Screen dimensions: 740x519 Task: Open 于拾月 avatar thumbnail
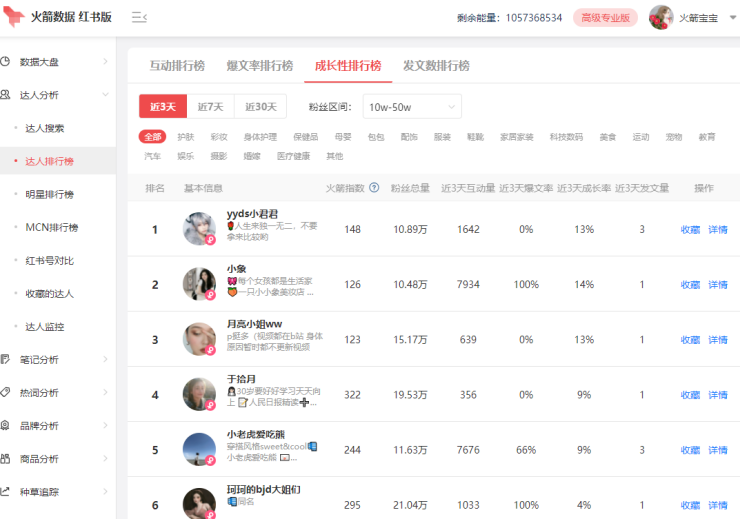pyautogui.click(x=199, y=394)
